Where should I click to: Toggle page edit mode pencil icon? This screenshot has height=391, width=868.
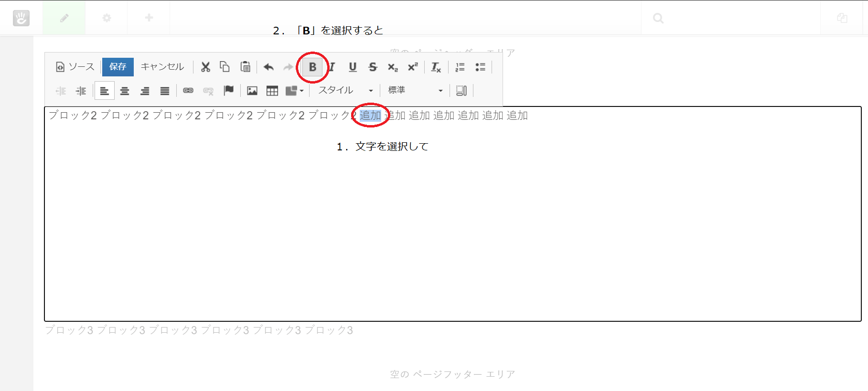click(x=64, y=18)
